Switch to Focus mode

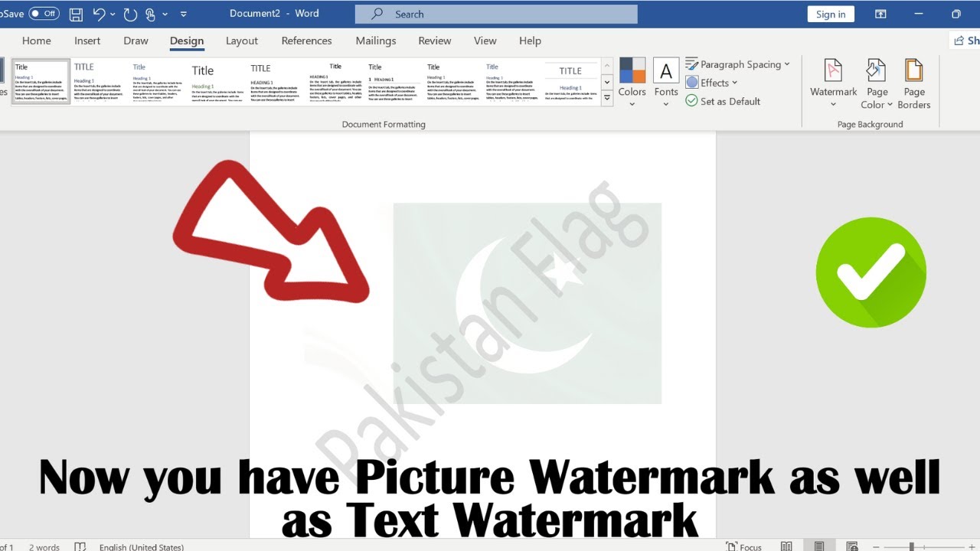click(743, 546)
